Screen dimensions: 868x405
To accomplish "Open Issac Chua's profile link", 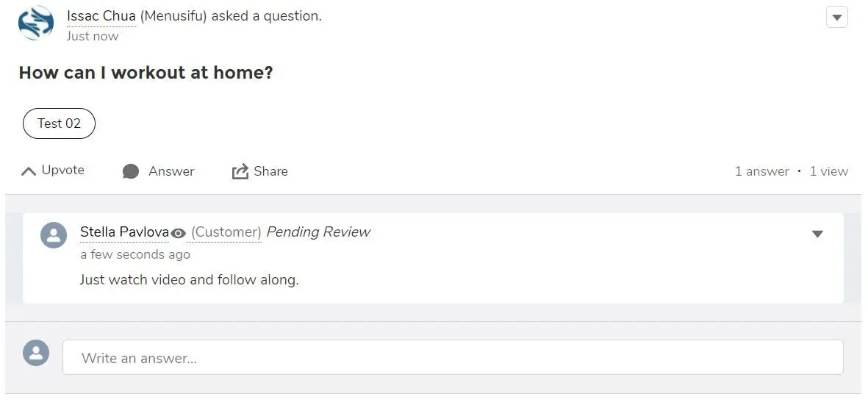I will point(101,16).
